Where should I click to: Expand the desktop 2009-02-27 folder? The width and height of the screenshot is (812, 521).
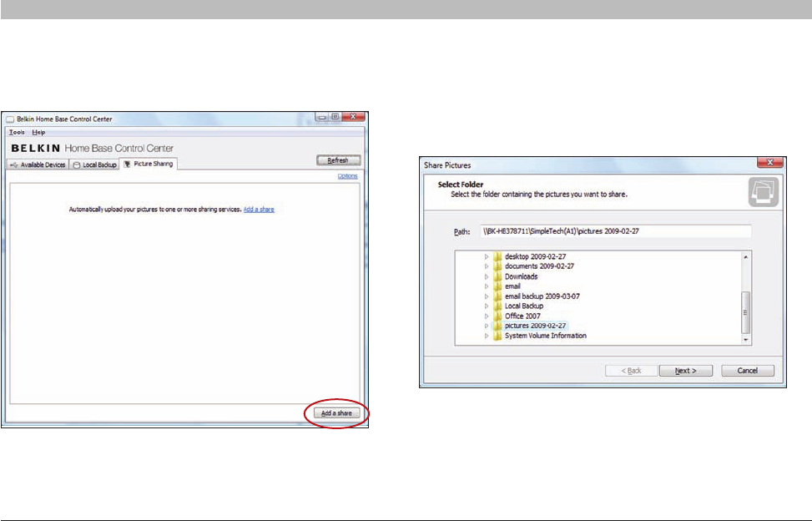click(x=487, y=257)
